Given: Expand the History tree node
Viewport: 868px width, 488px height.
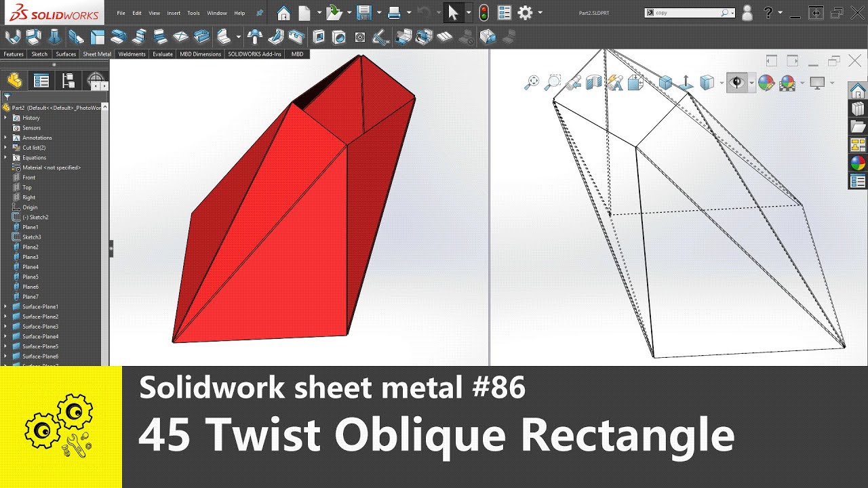Looking at the screenshot, I should tap(5, 118).
